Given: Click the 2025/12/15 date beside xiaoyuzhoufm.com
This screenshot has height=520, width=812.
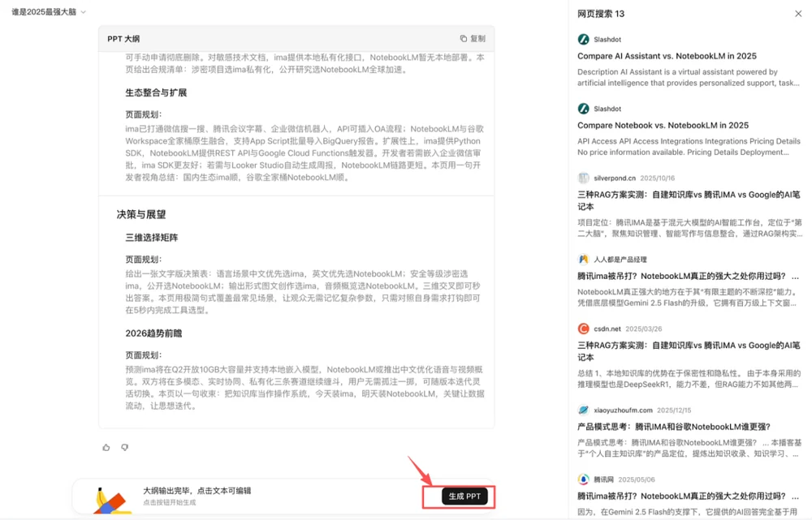Looking at the screenshot, I should (x=674, y=410).
